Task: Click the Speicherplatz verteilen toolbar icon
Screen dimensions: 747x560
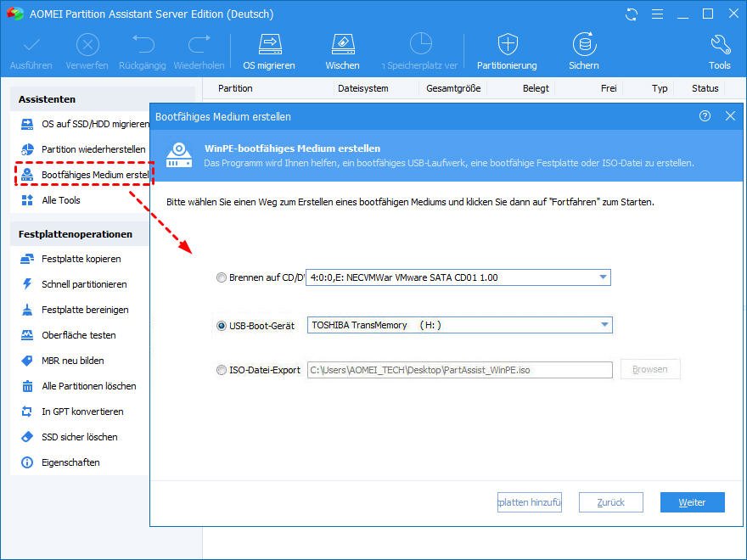Action: 421,44
